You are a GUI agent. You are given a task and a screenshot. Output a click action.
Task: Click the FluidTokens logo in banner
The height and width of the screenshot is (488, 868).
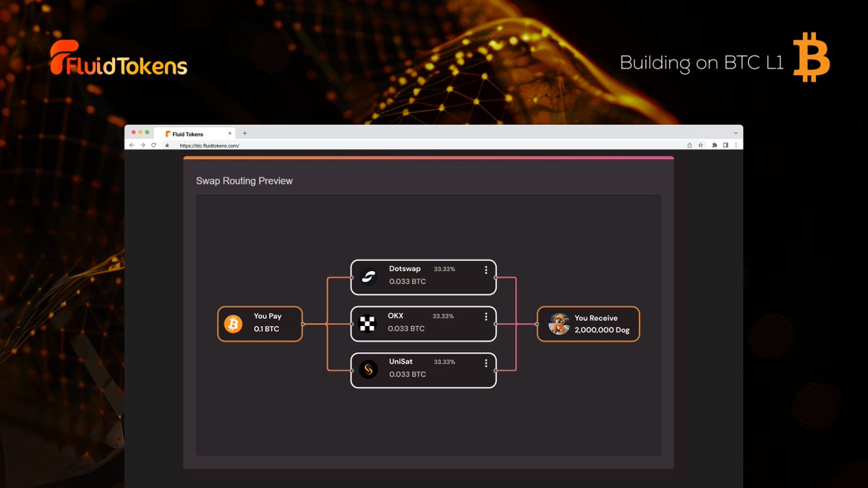tap(119, 59)
